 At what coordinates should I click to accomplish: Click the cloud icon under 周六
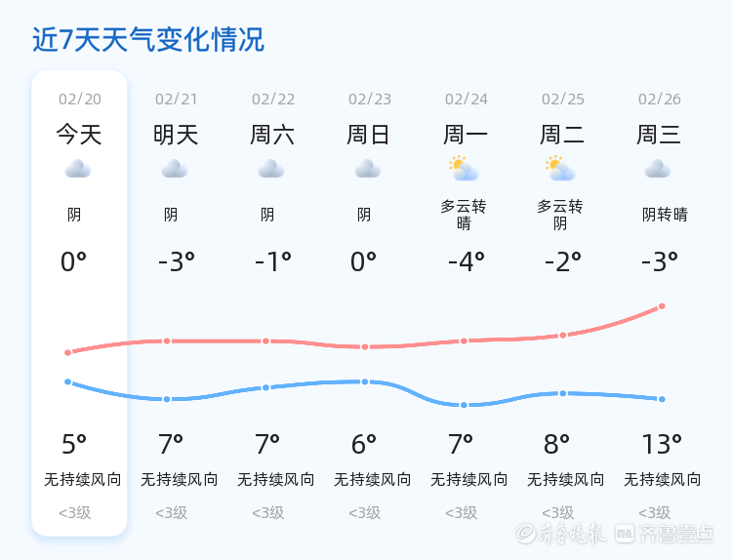point(271,169)
